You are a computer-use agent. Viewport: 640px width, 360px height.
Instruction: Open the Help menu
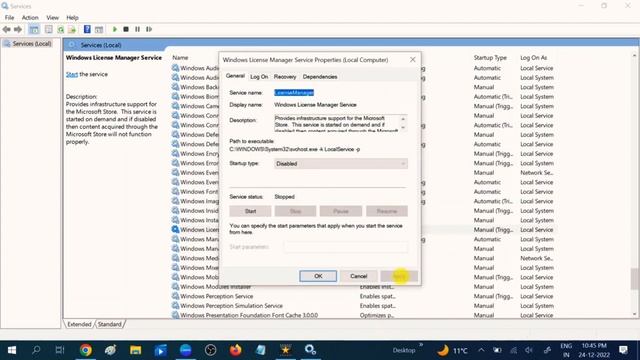point(72,18)
